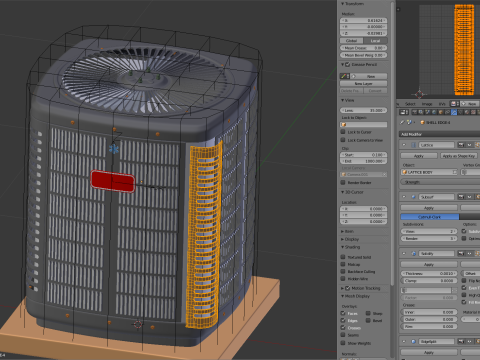Collapse the Transform panel
The width and height of the screenshot is (480, 360).
[342, 4]
